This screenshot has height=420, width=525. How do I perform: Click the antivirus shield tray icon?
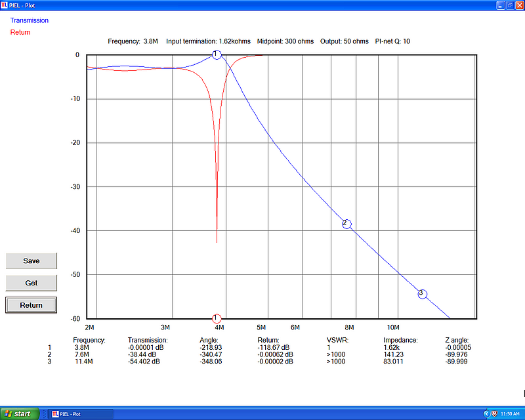click(494, 414)
